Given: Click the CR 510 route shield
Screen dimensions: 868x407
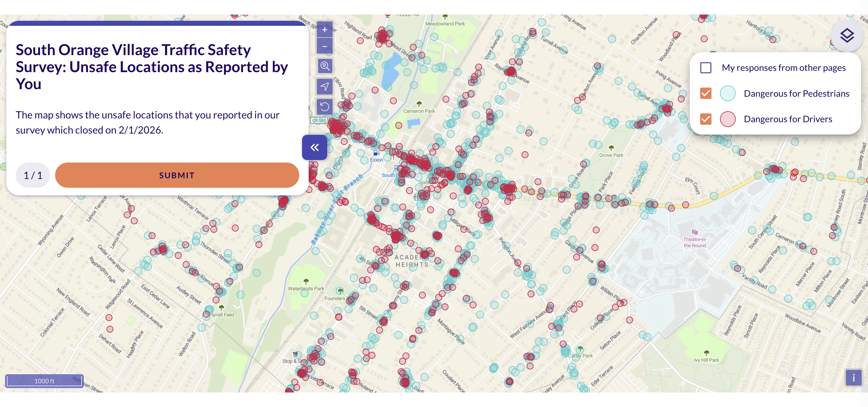Looking at the screenshot, I should coord(318,120).
